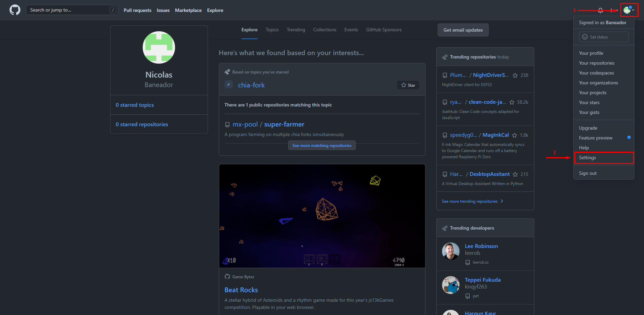Choose Your repositories in the menu

click(596, 63)
